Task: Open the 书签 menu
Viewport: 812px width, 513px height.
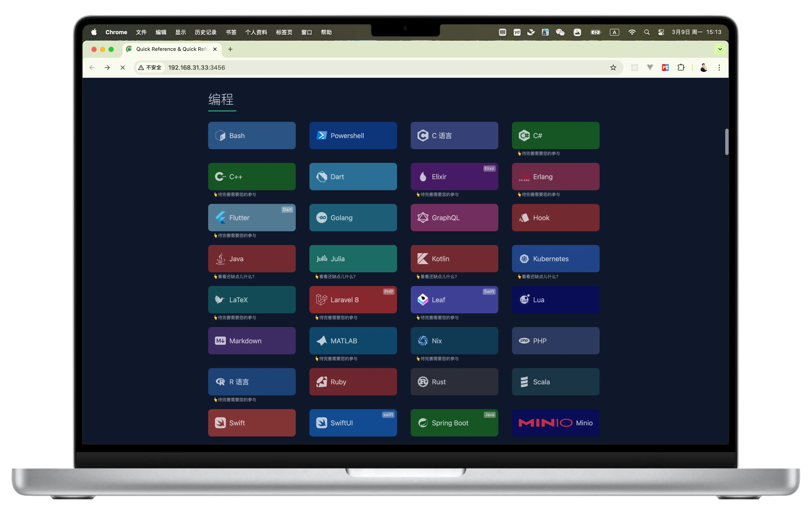Action: [231, 32]
